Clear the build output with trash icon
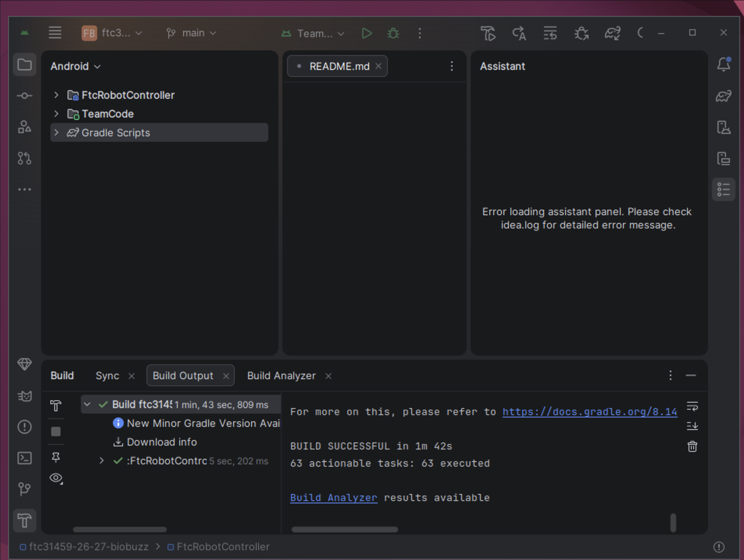This screenshot has width=744, height=560. coord(692,447)
